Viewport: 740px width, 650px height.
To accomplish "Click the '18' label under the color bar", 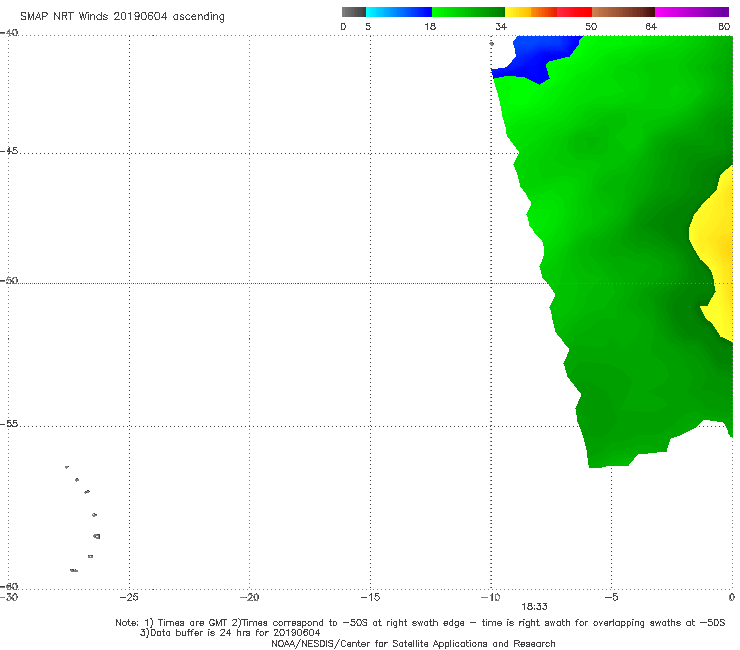I will click(x=430, y=27).
